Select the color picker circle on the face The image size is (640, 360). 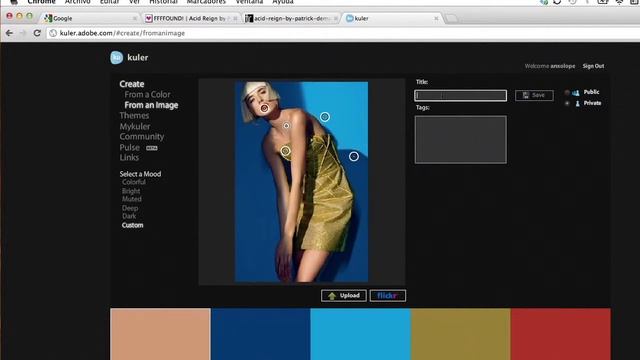(x=264, y=108)
